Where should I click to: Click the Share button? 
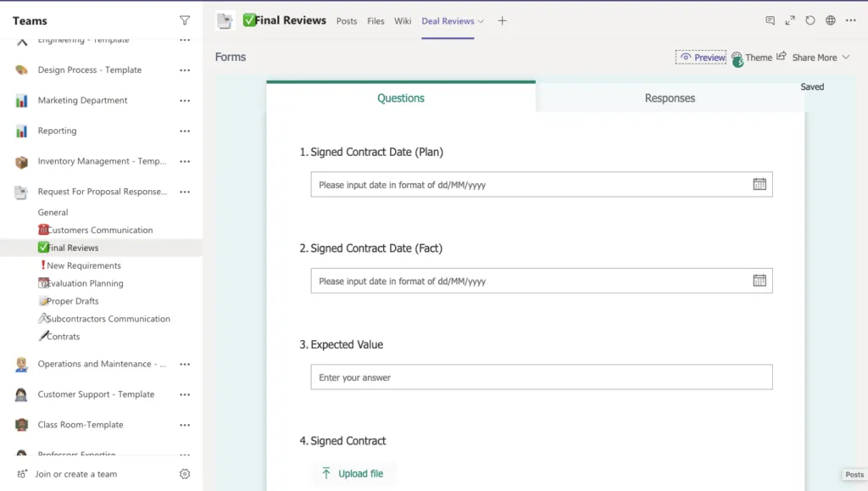(794, 58)
